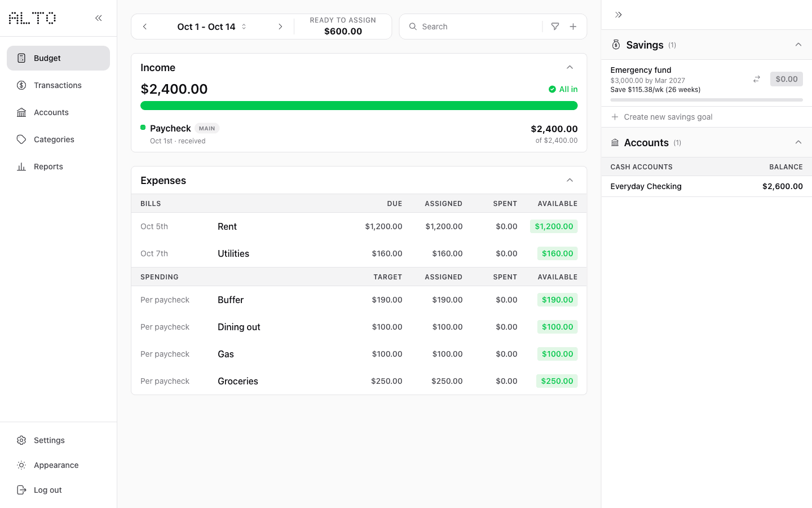812x508 pixels.
Task: Click the green All in checkmark
Action: [552, 89]
